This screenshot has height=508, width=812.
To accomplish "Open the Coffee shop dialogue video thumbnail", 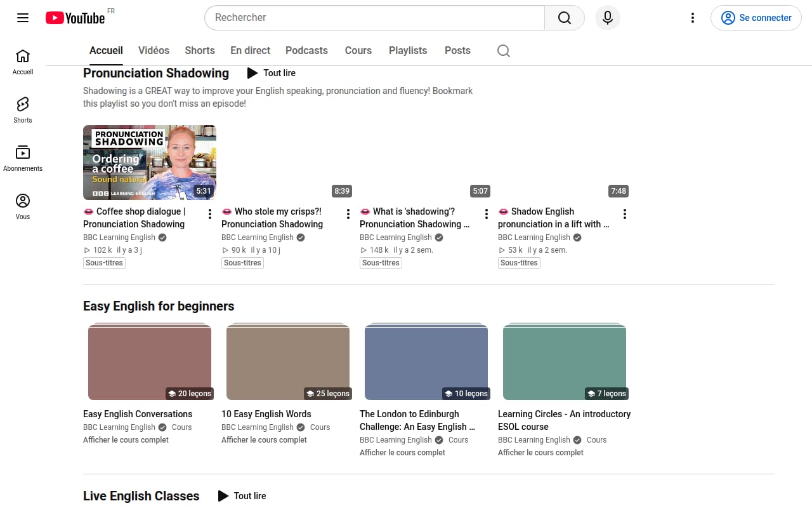I will point(150,163).
